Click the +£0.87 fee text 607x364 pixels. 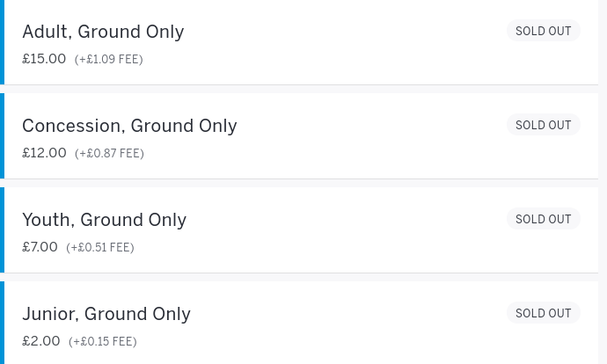pos(109,154)
